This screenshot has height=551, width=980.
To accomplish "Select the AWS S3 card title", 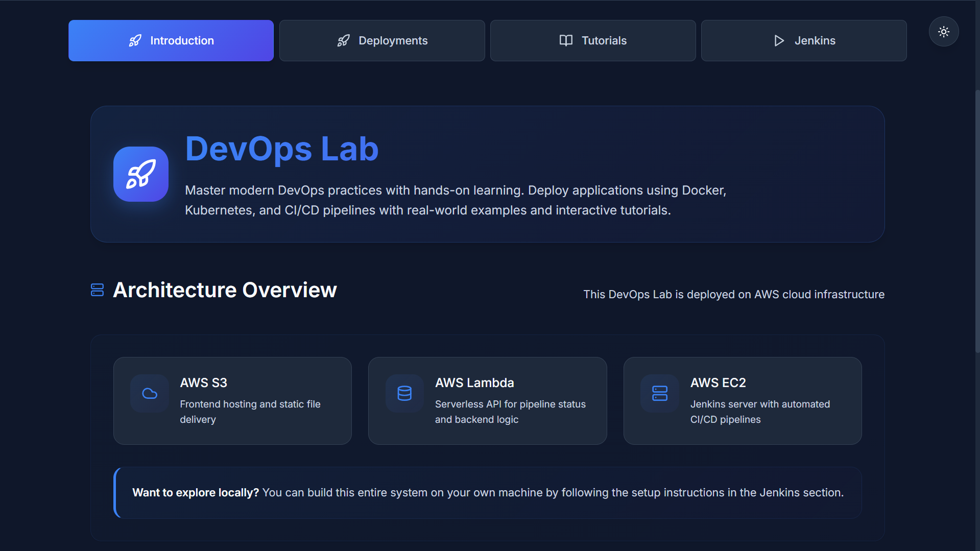I will (x=203, y=382).
